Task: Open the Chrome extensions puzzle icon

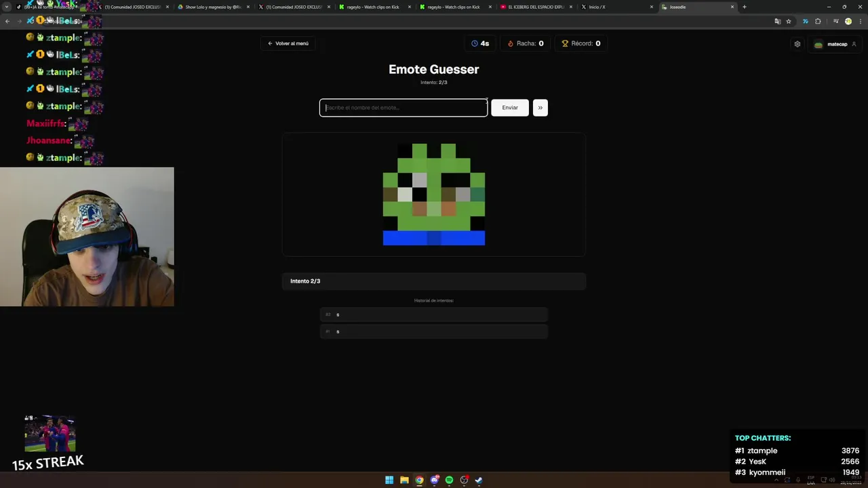Action: [818, 22]
